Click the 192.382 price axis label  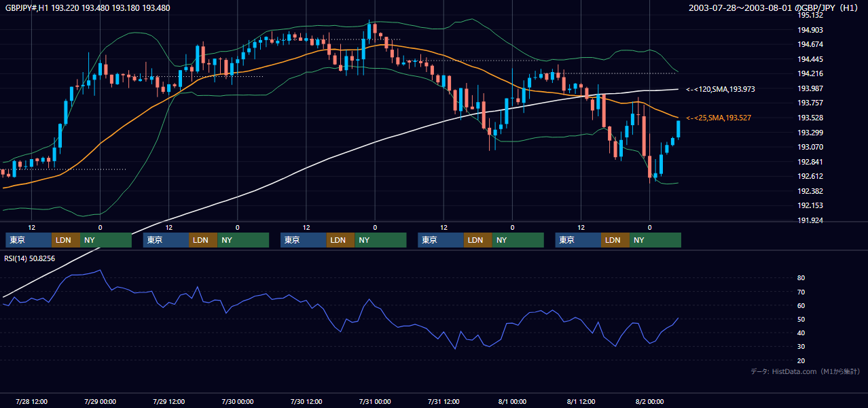coord(810,191)
